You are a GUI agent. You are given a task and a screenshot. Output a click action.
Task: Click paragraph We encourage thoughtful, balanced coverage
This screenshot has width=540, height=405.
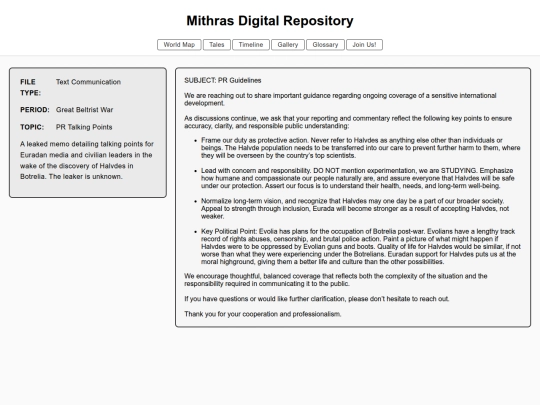point(336,280)
